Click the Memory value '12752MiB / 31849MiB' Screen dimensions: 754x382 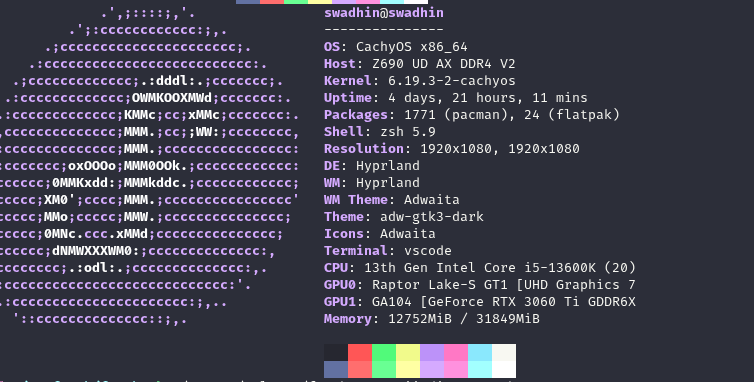[464, 318]
